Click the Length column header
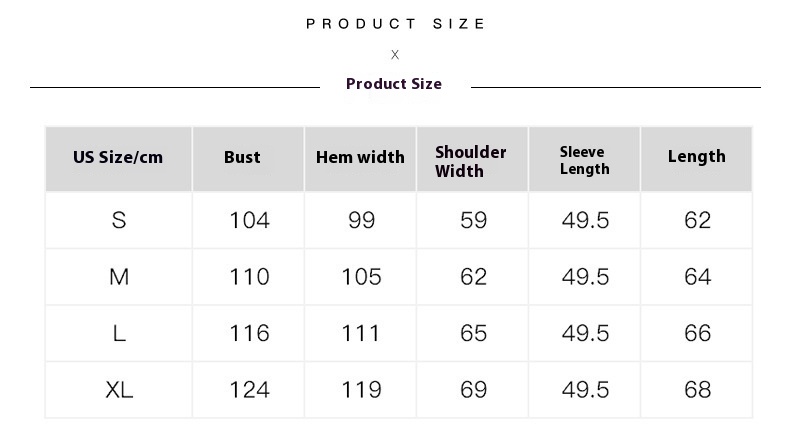Image resolution: width=790 pixels, height=447 pixels. 696,157
